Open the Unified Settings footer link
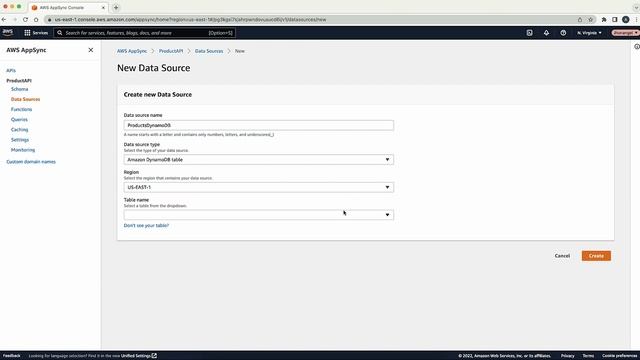 tap(136, 356)
